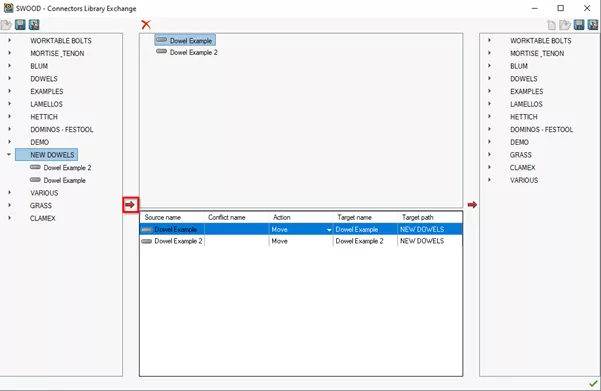Expand EXAMPLES in the left library tree
Viewport: 601px width, 391px height.
tap(10, 91)
